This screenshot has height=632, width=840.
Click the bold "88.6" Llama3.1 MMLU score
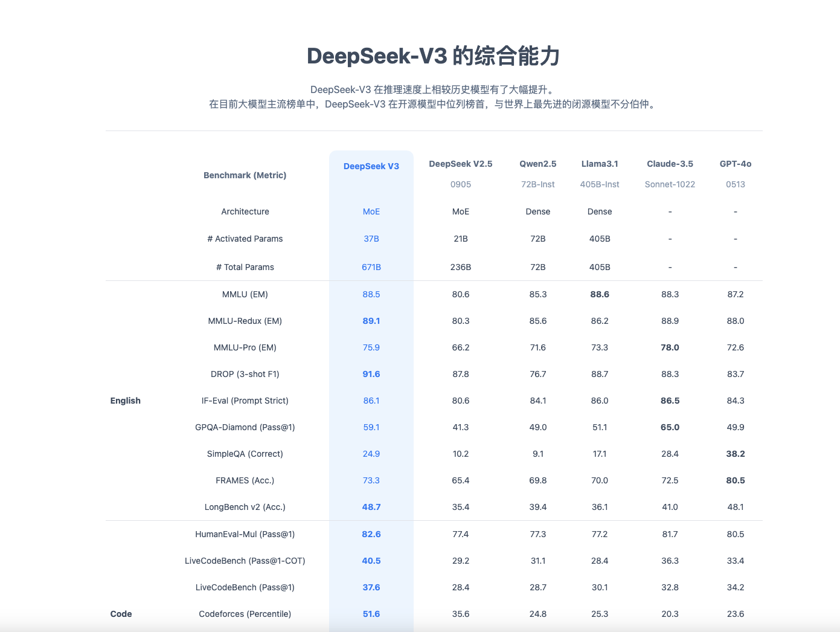(600, 294)
